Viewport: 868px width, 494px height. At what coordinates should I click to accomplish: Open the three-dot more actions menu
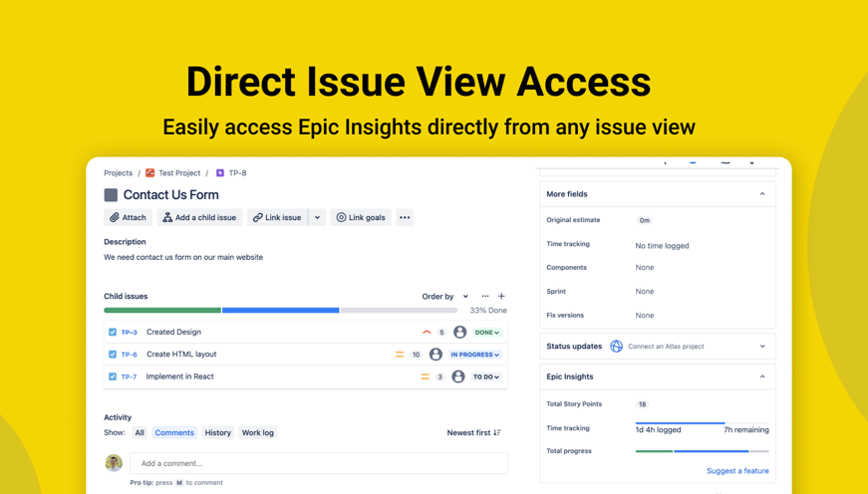coord(405,217)
